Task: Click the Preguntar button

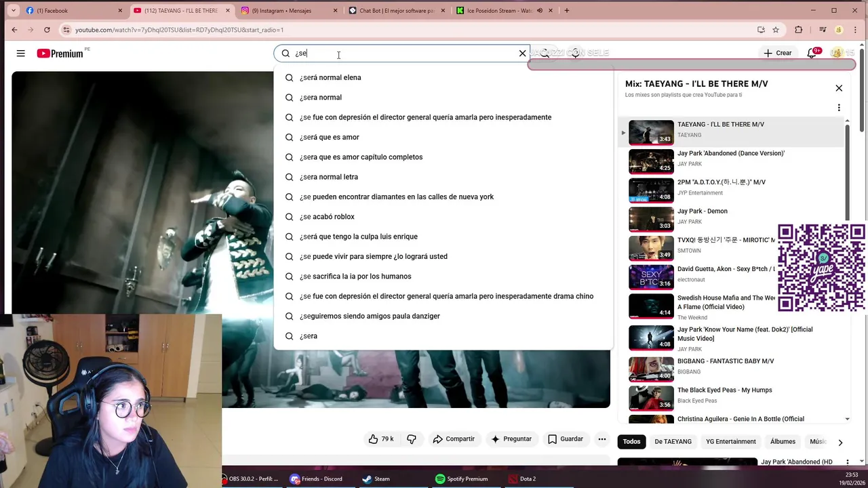Action: (511, 439)
